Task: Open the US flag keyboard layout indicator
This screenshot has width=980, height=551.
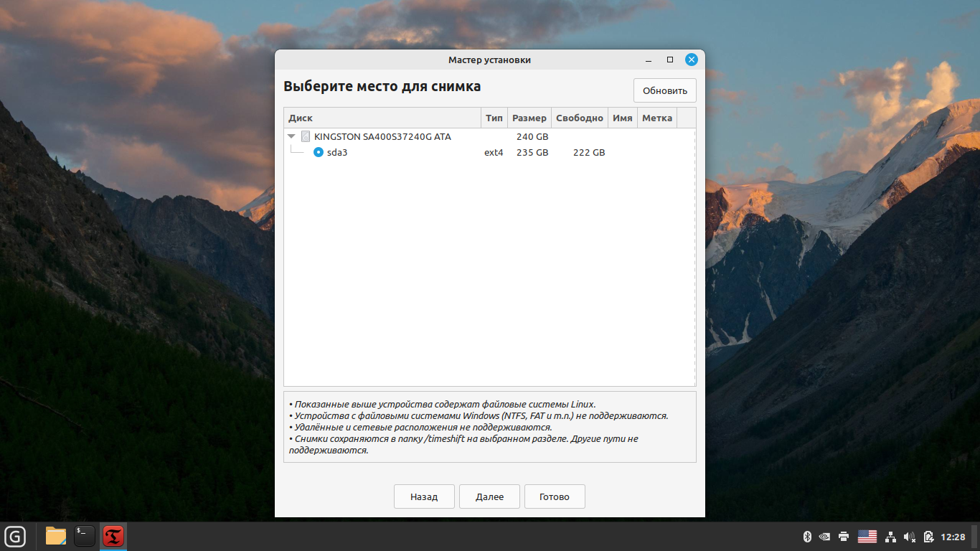Action: coord(867,537)
